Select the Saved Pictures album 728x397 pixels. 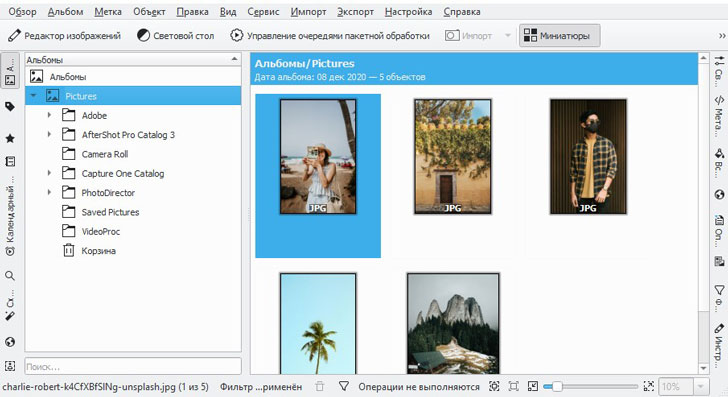point(110,212)
